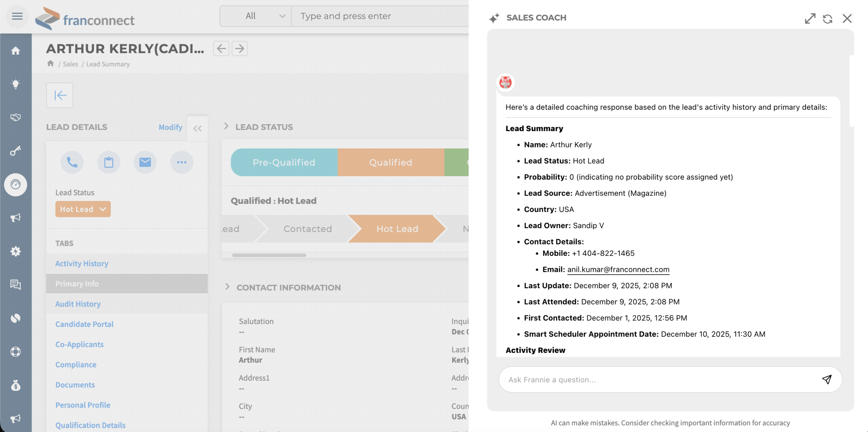Screen dimensions: 868x432
Task: Collapse the Contact Information section chevron
Action: coord(227,287)
